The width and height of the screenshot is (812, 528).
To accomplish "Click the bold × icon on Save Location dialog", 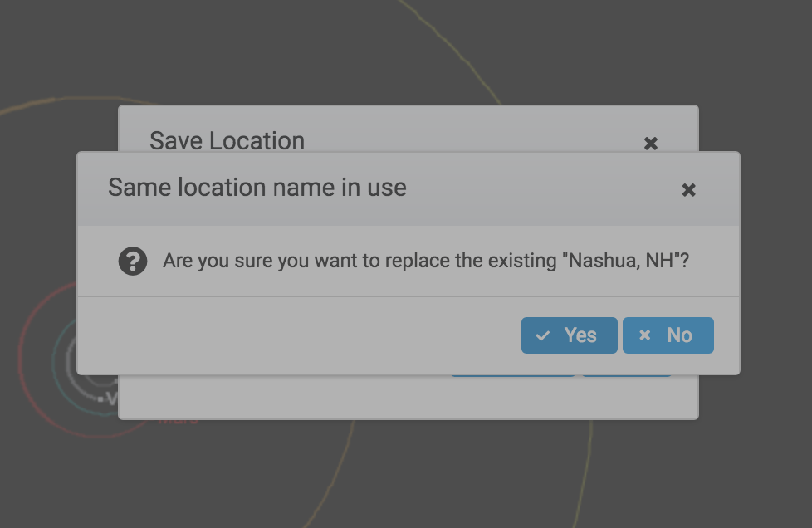I will pos(650,143).
